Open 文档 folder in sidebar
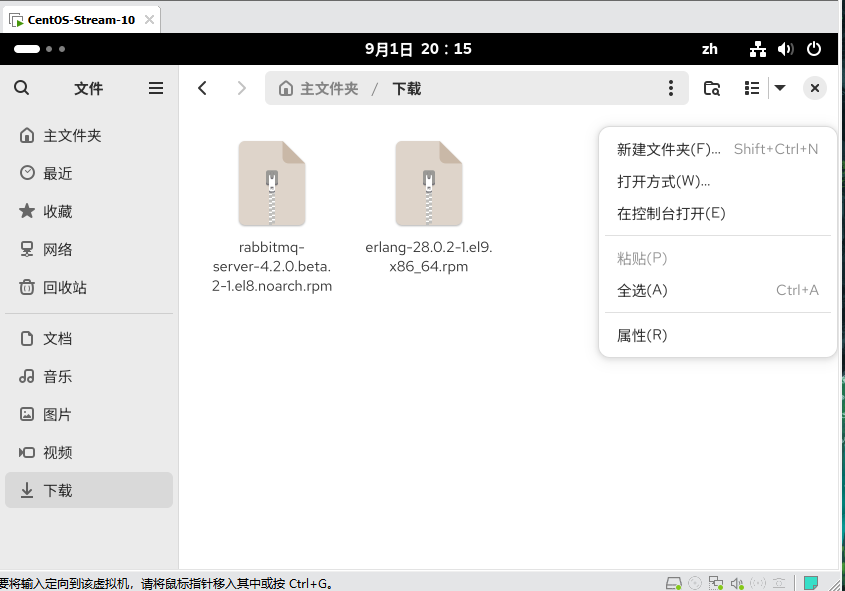The width and height of the screenshot is (845, 591). [89, 338]
